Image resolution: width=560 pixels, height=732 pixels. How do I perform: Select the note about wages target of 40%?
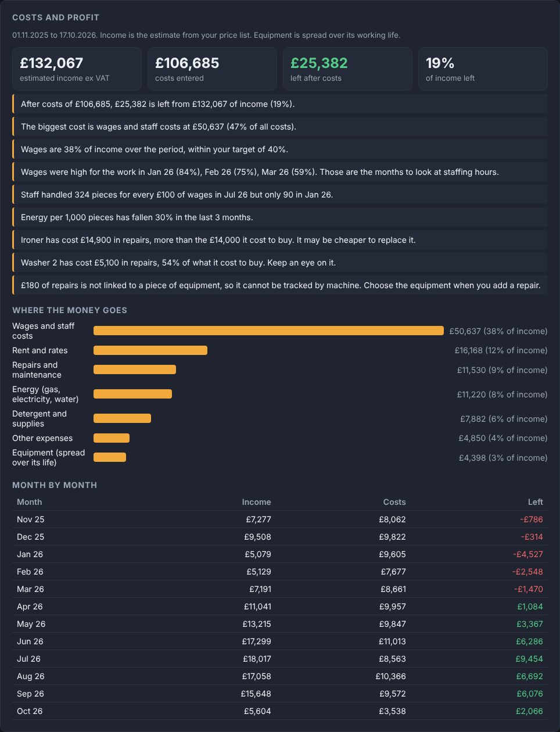click(280, 149)
